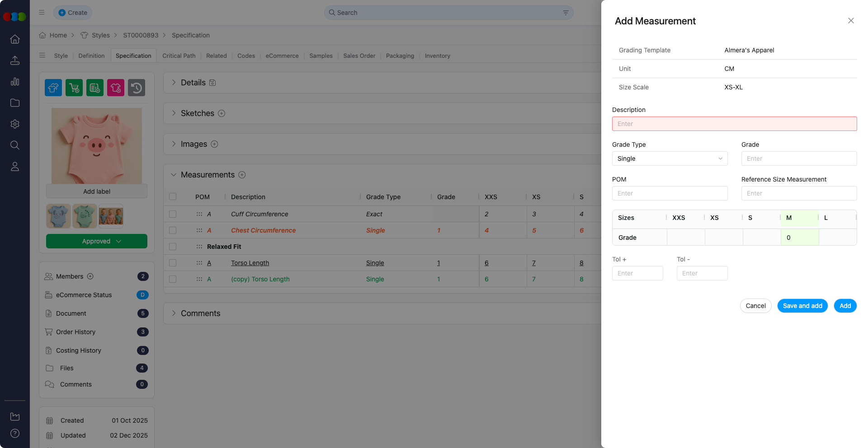
Task: Open the Grade Type dropdown in Add Measurement
Action: point(669,159)
